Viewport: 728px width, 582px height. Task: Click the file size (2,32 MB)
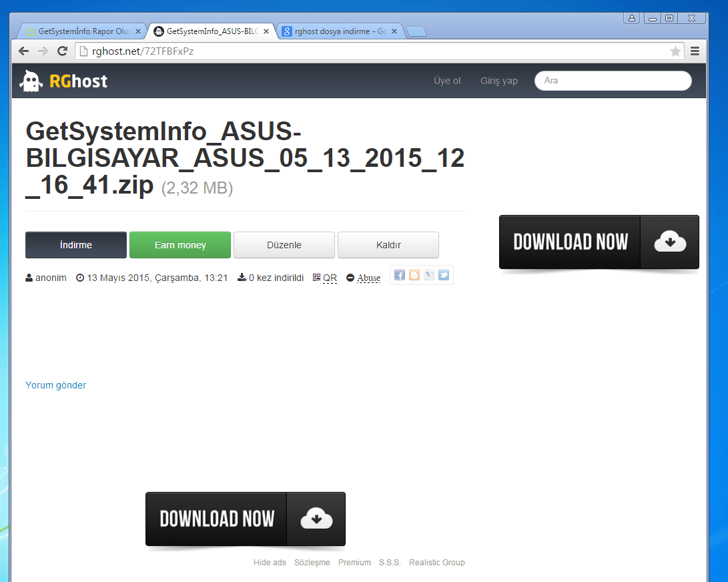197,188
